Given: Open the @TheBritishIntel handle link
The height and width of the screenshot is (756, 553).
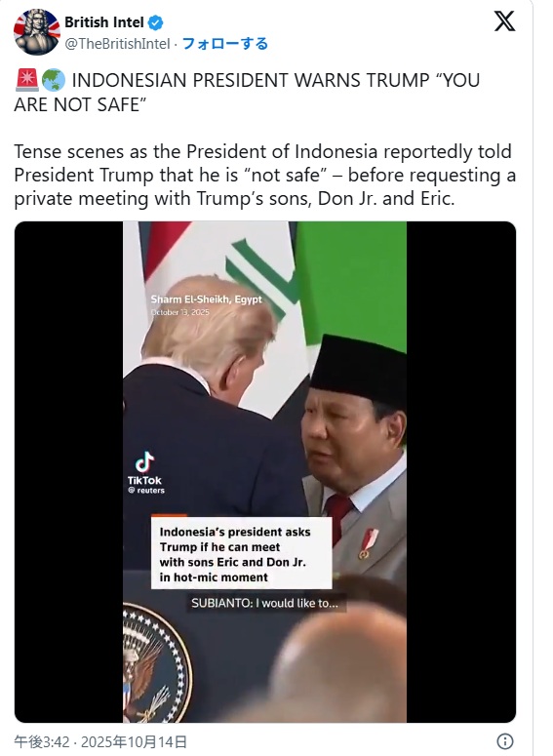Looking at the screenshot, I should click(x=118, y=44).
